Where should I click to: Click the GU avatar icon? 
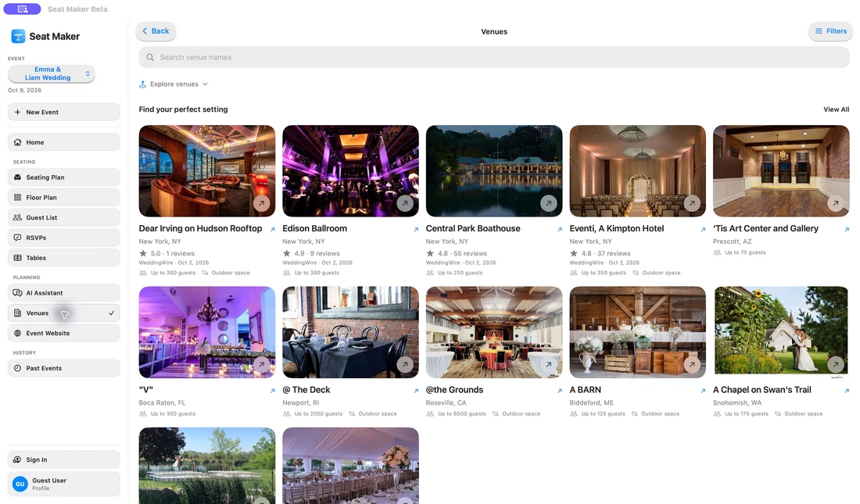[20, 484]
